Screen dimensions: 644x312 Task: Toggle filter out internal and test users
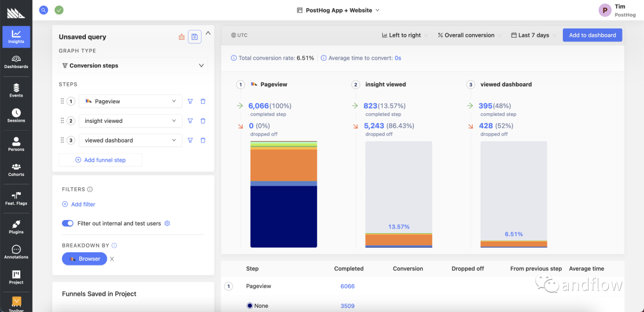click(x=67, y=224)
